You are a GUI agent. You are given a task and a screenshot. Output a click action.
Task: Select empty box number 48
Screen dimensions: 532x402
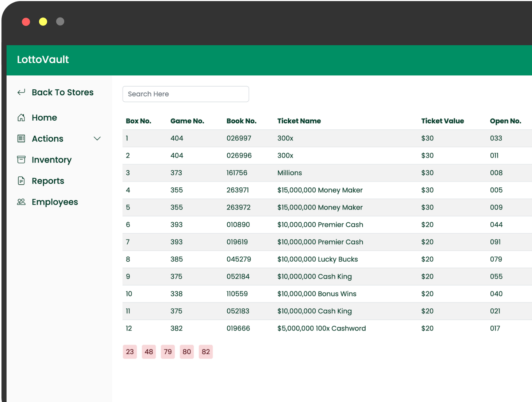[x=149, y=352]
